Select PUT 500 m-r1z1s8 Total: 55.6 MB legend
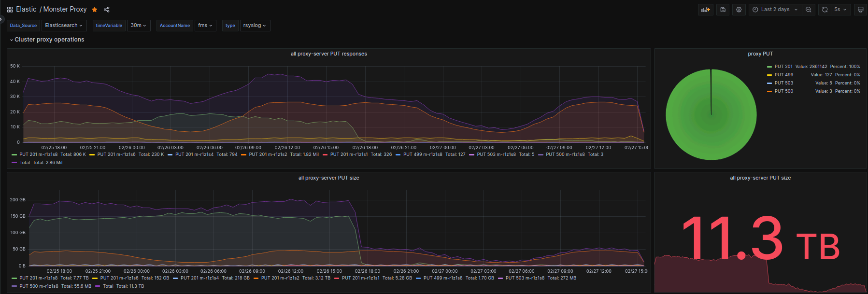 51,286
